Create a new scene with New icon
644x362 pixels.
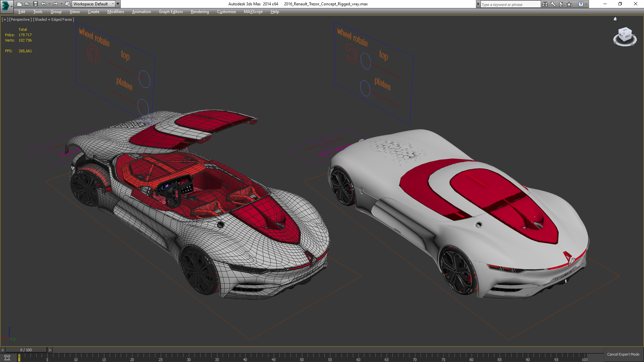coord(19,4)
